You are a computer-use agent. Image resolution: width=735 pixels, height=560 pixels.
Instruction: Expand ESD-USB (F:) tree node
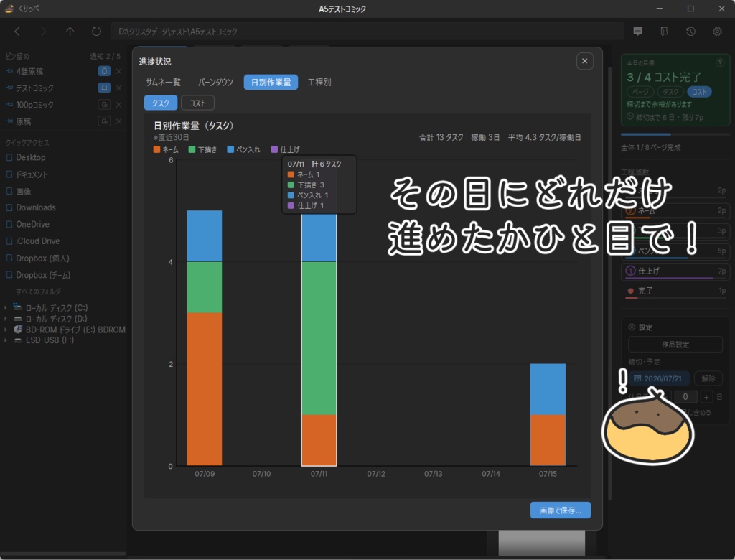point(5,340)
